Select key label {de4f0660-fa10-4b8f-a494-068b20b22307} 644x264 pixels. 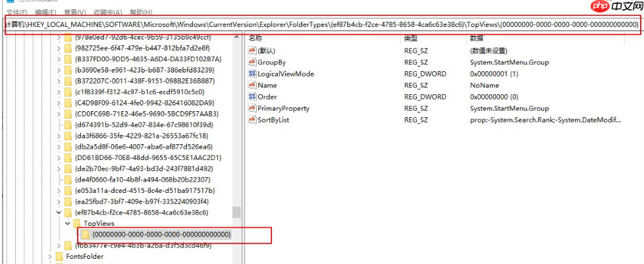tap(143, 180)
